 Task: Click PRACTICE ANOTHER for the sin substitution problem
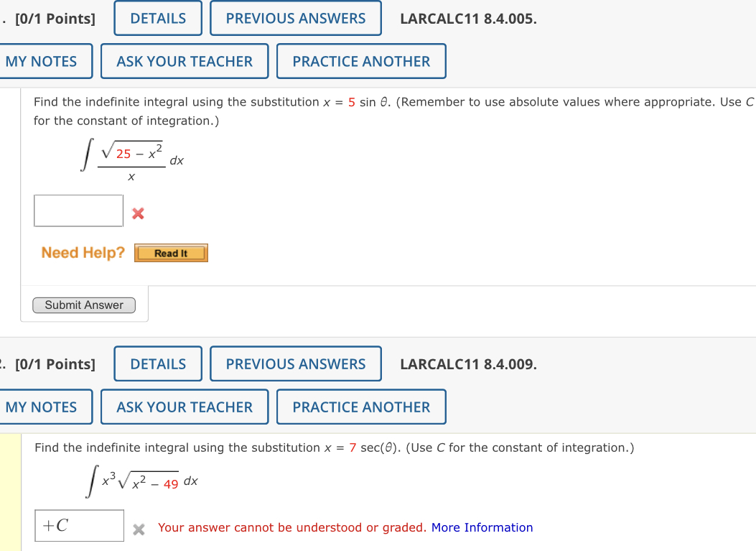tap(361, 61)
